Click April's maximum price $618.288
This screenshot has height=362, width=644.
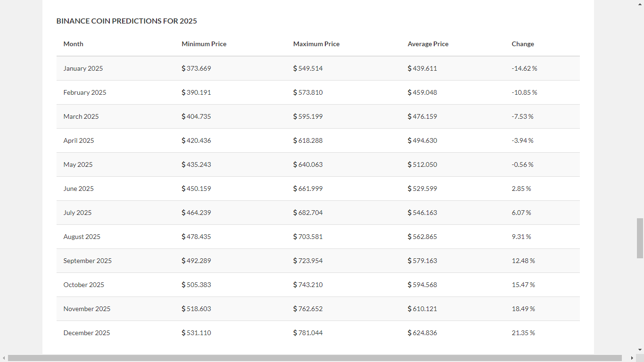click(308, 140)
